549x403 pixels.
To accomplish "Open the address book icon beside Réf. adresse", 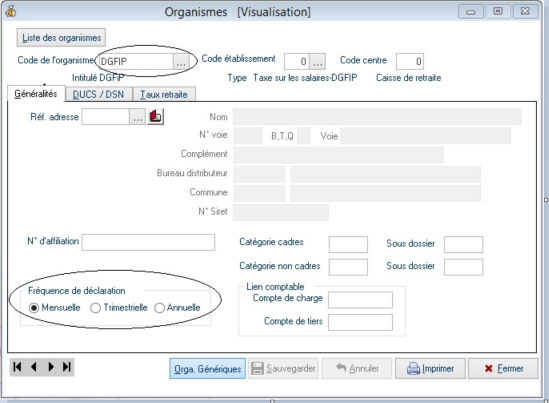I will [x=155, y=117].
